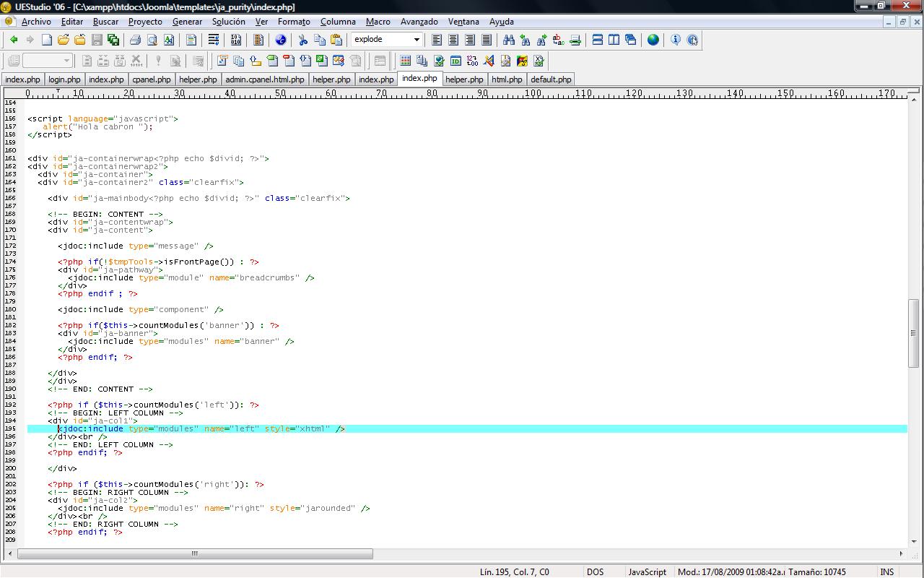Screen dimensions: 924x578
Task: Create a new file with the blank page icon
Action: [47, 40]
